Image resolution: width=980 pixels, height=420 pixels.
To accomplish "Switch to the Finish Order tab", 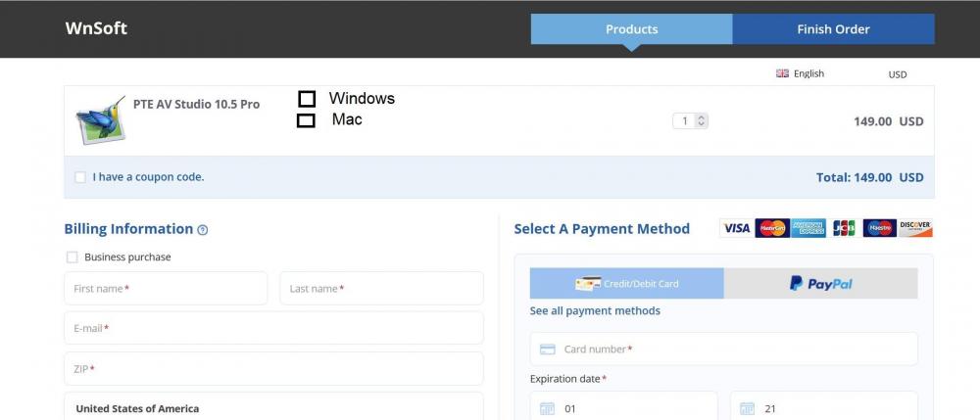I will (x=833, y=29).
